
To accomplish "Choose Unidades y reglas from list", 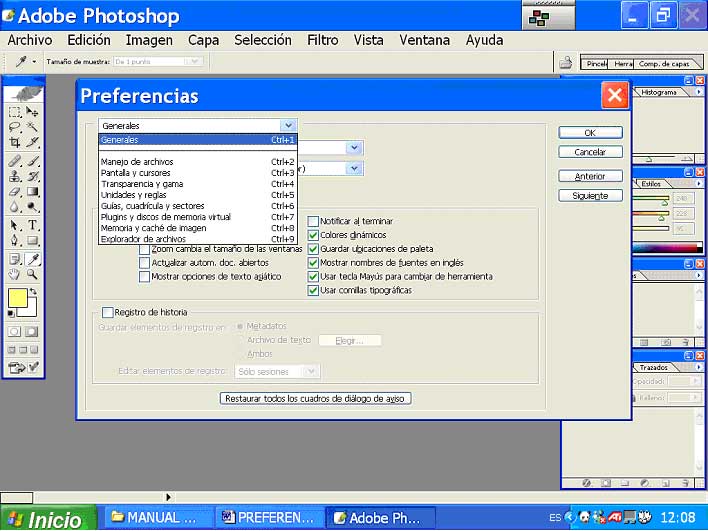I will pos(198,195).
